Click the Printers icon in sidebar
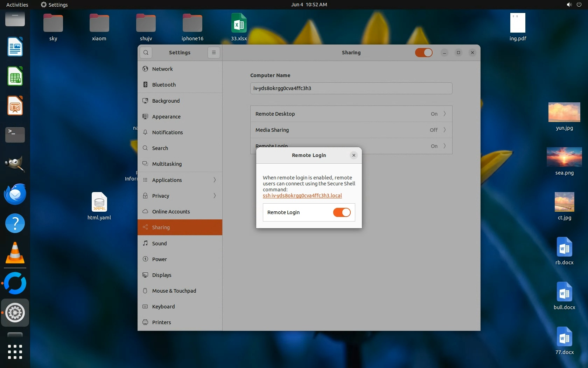588x368 pixels. coord(145,322)
